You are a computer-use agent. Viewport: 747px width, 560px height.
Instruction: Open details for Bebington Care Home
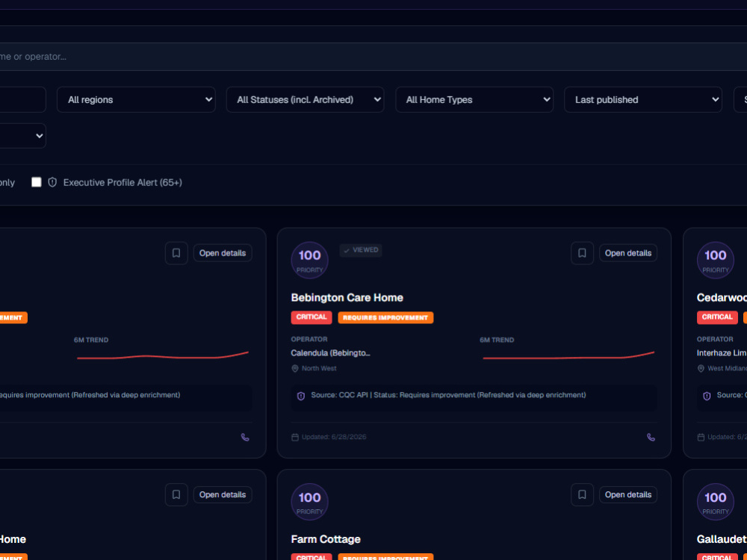[628, 253]
